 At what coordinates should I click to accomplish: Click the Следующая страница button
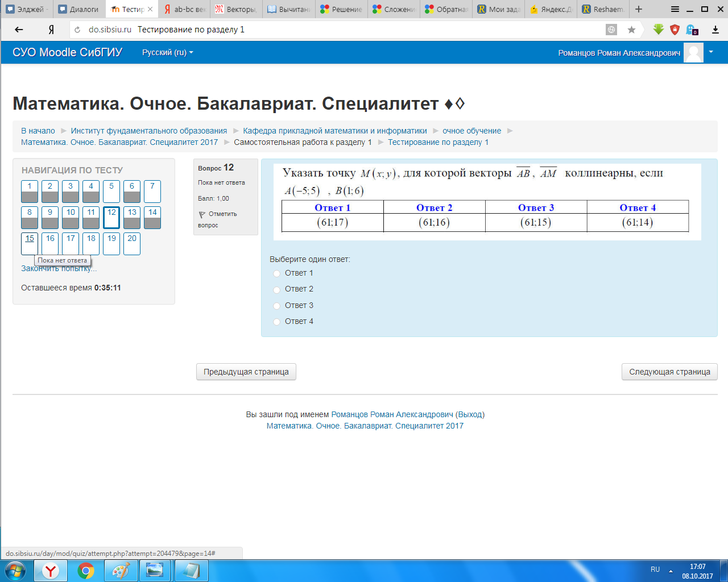tap(669, 372)
